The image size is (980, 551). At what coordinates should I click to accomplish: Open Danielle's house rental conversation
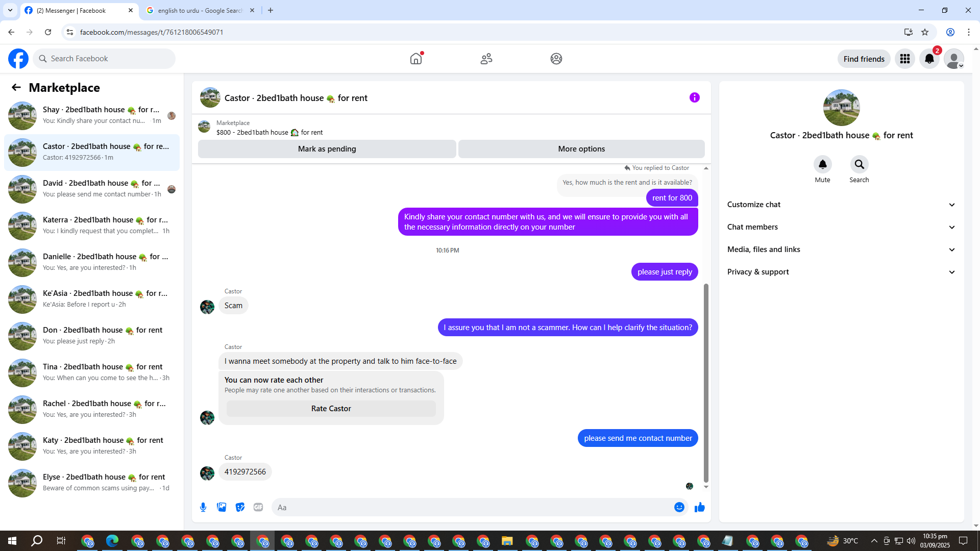click(x=92, y=262)
